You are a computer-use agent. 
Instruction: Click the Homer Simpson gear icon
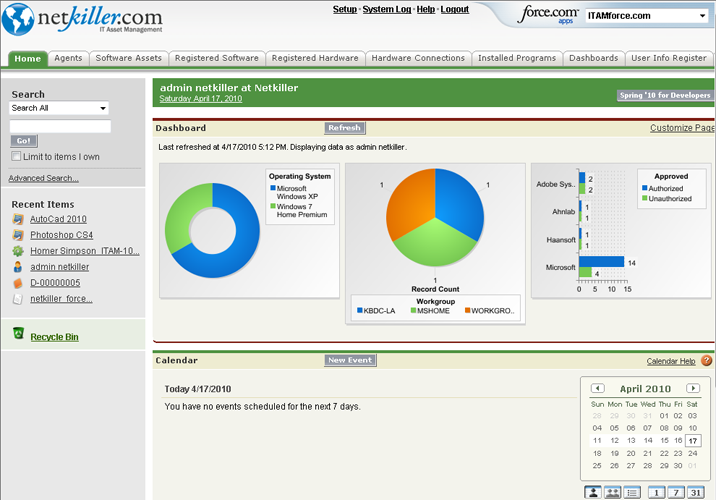(x=18, y=251)
